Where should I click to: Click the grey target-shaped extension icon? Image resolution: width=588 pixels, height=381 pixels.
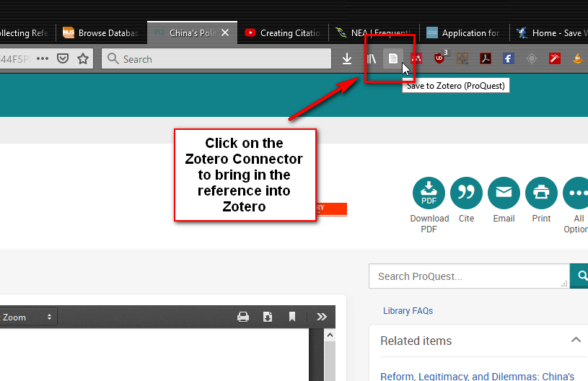click(x=532, y=58)
